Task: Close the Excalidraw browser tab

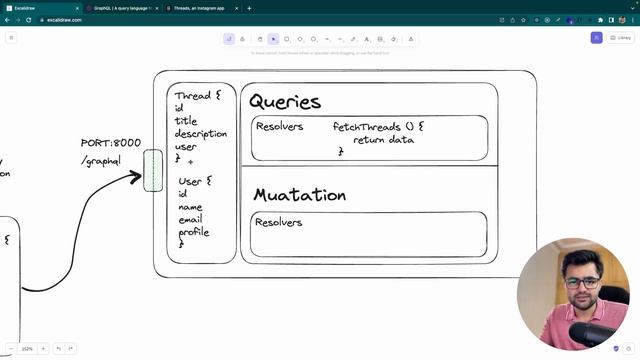Action: click(x=77, y=8)
